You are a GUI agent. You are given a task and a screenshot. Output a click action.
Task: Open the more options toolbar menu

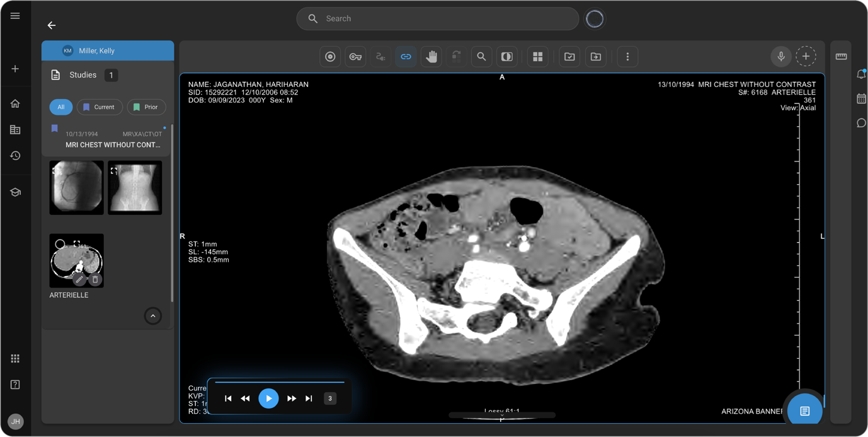627,57
